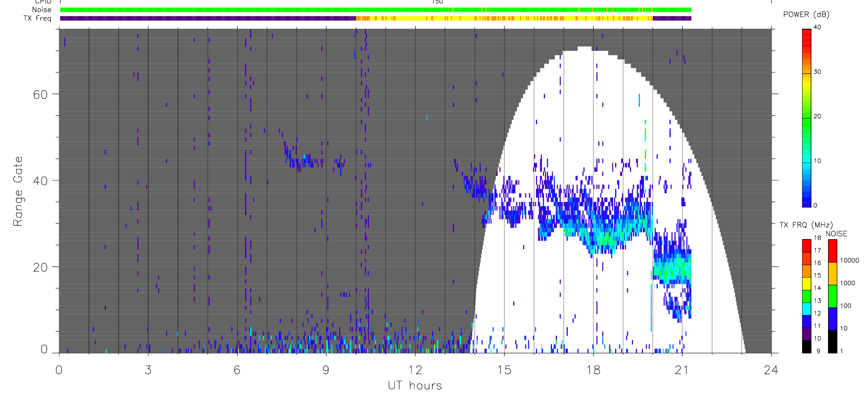The width and height of the screenshot is (868, 400).
Task: Click the 16 label on the TX FRQ scale
Action: point(817,263)
